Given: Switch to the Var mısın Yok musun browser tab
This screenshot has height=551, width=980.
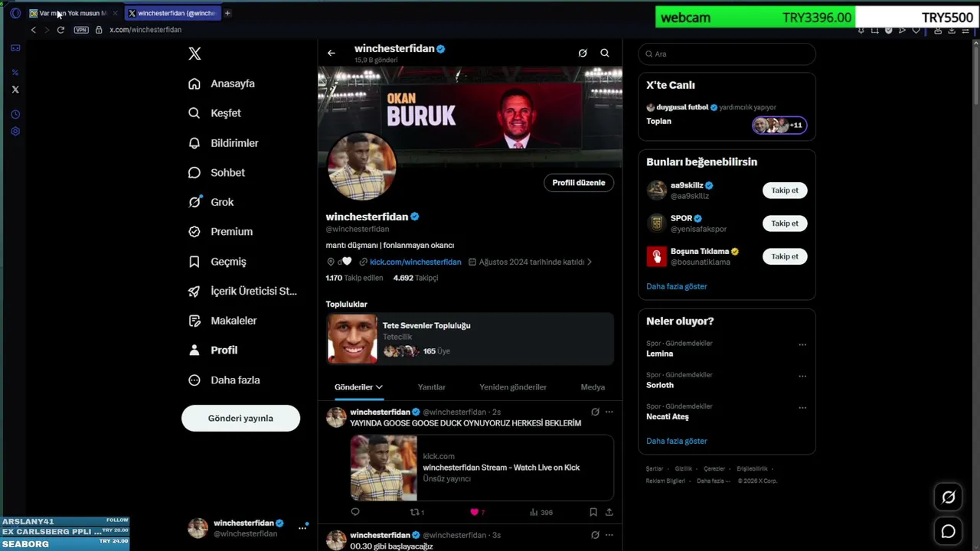Looking at the screenshot, I should pos(72,13).
